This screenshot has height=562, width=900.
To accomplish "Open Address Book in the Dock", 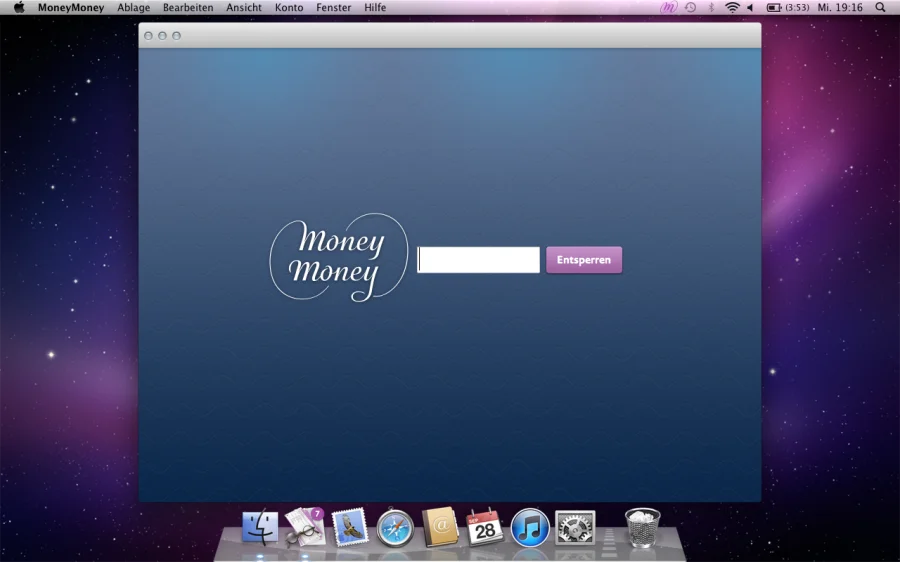I will pyautogui.click(x=440, y=527).
